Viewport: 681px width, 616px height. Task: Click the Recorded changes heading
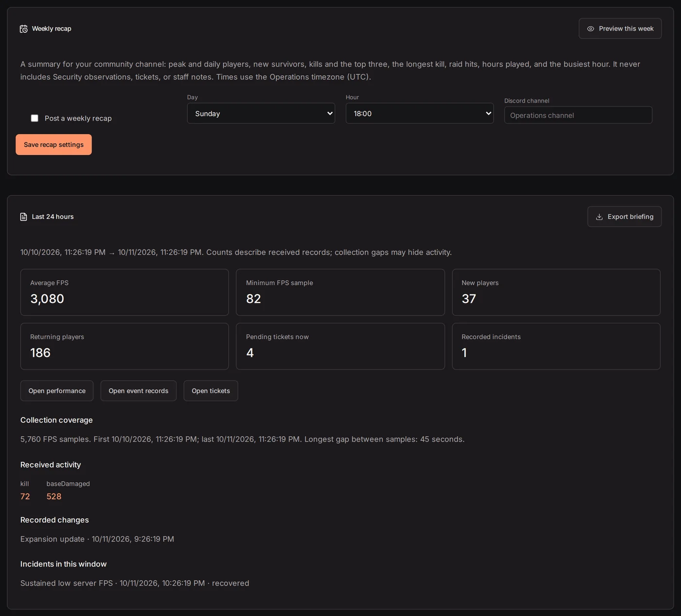tap(54, 520)
